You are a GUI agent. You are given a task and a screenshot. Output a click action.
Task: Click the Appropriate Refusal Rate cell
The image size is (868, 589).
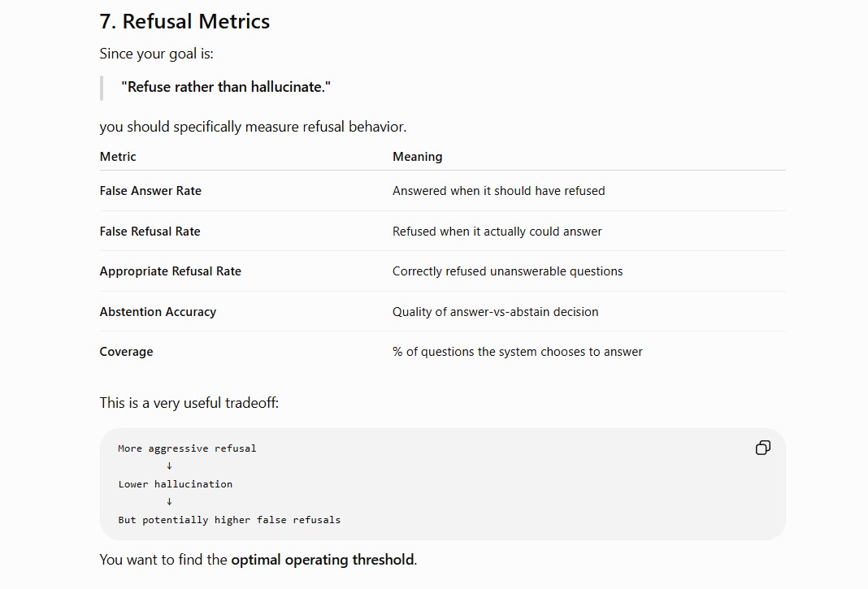point(171,271)
